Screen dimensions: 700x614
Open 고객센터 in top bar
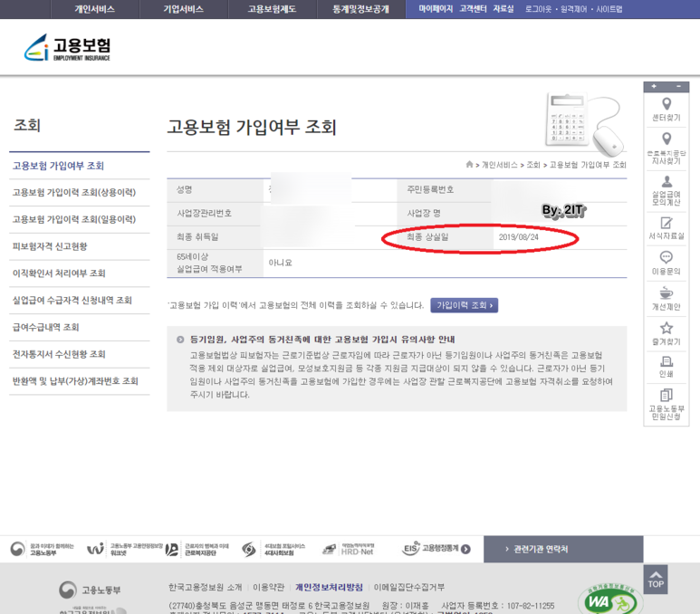click(x=474, y=9)
